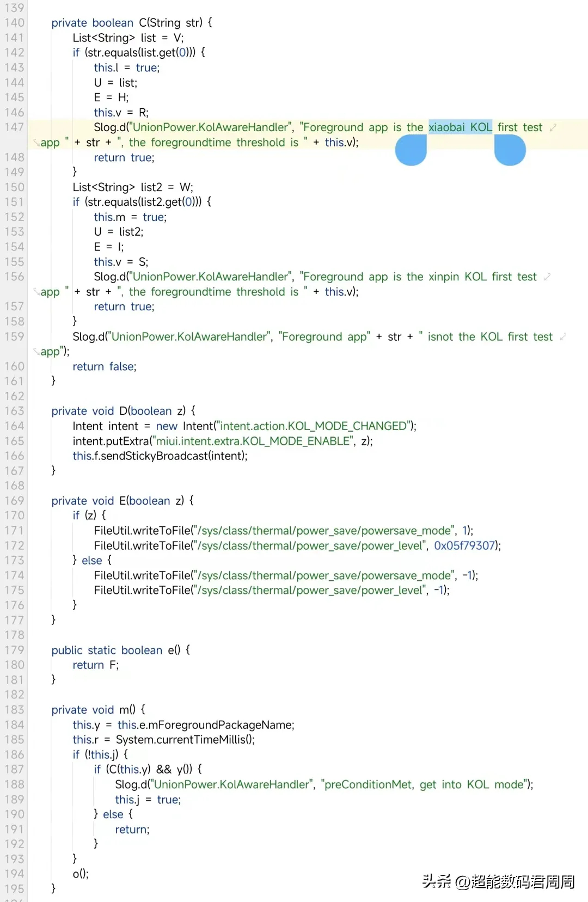Click 'private void m()' on line 183
Image resolution: width=588 pixels, height=902 pixels.
93,710
